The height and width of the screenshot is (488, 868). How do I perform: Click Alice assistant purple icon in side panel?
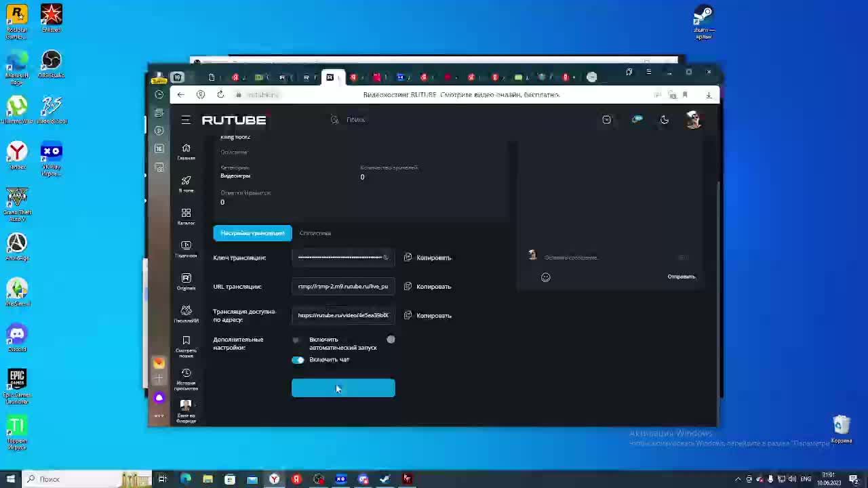point(159,397)
